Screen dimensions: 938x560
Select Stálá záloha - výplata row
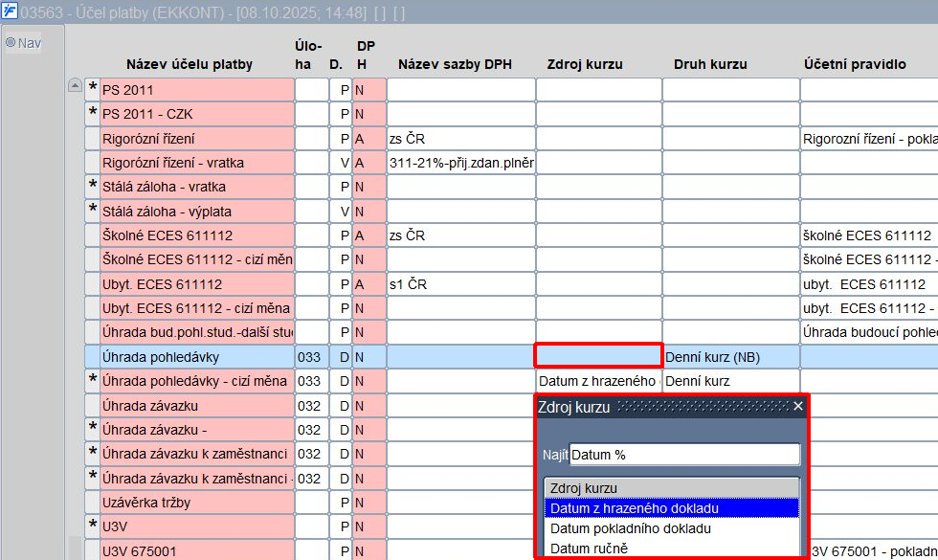pyautogui.click(x=197, y=212)
